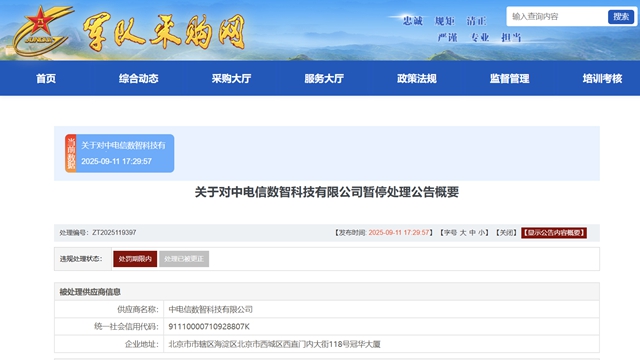Open the 采购大厅 menu item
The width and height of the screenshot is (640, 360).
[231, 78]
